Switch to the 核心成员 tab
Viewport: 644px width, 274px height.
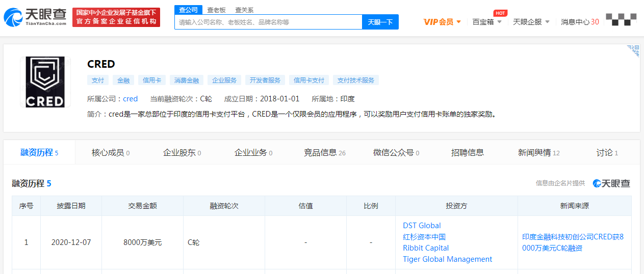111,152
